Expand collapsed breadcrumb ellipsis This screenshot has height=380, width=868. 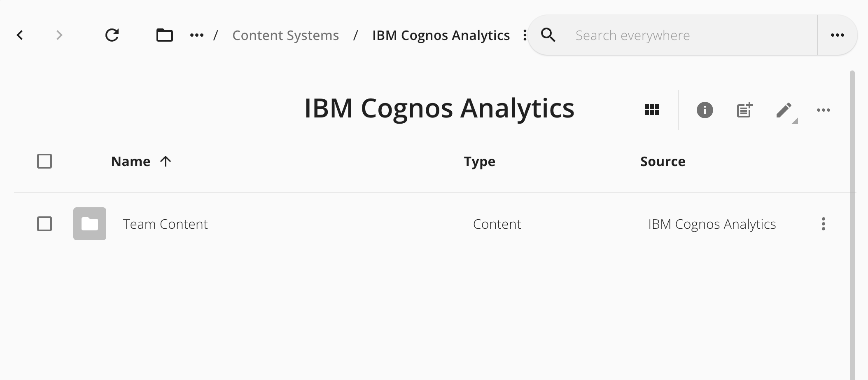(197, 35)
